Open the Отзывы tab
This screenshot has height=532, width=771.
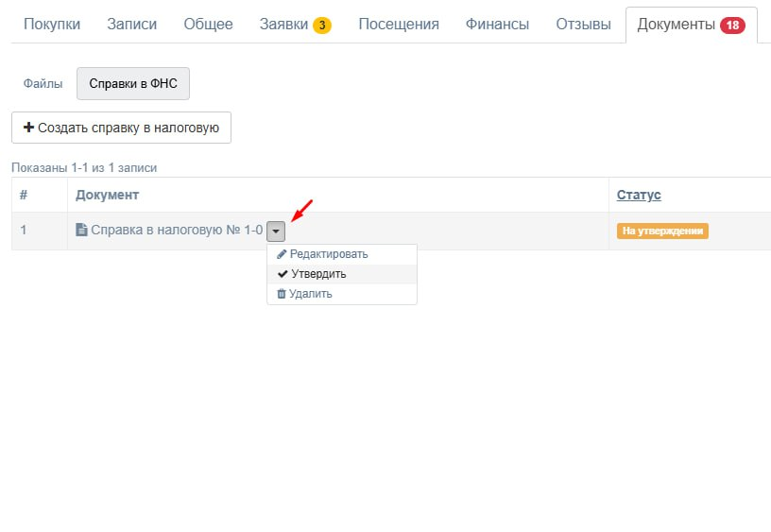click(x=583, y=25)
